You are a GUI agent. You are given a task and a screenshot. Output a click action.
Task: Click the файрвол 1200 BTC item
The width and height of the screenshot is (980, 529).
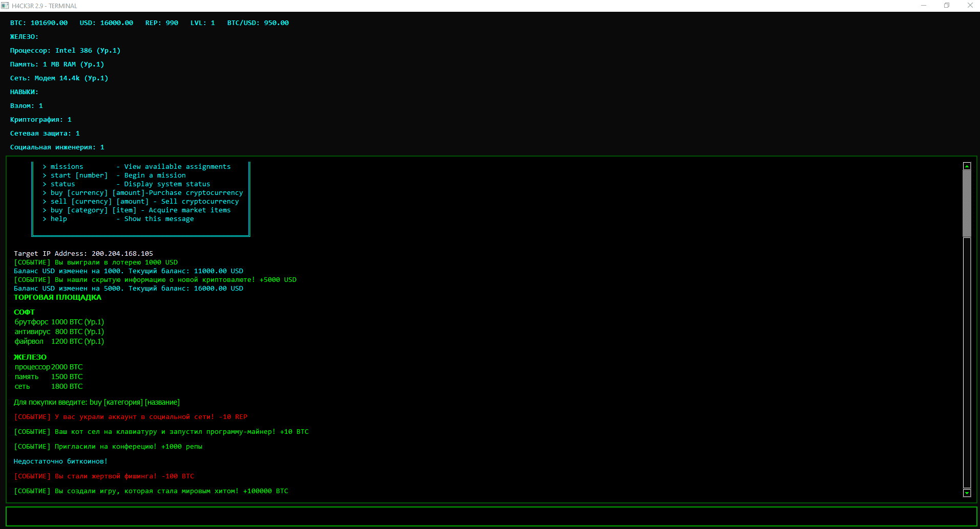point(59,341)
